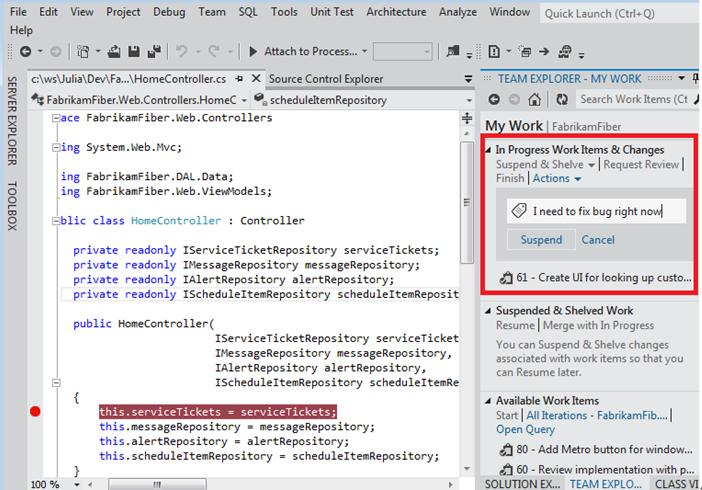This screenshot has width=702, height=490.
Task: Click the vertical editor scrollbar thumb
Action: point(467,202)
